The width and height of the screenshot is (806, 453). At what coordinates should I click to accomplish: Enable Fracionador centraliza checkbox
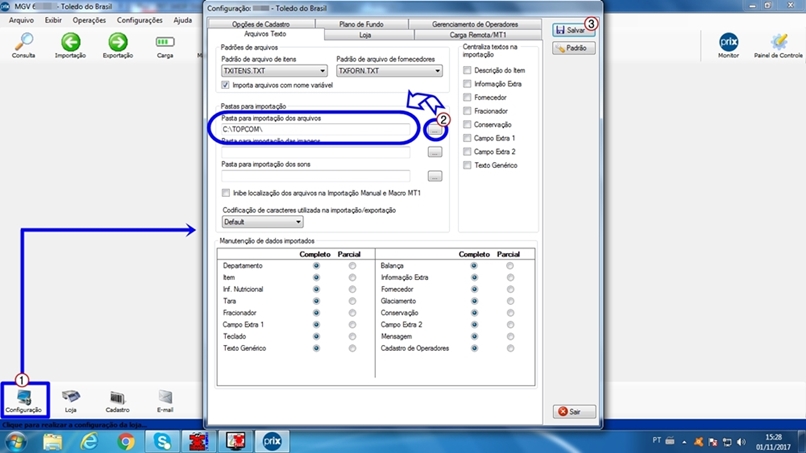point(467,111)
